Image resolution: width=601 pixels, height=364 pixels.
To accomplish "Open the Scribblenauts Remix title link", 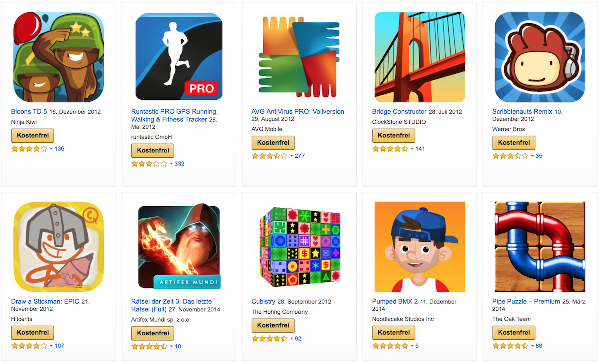I will click(x=522, y=112).
